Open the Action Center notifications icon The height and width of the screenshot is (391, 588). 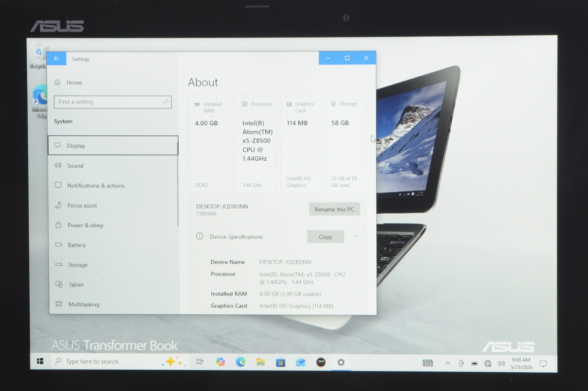pos(543,364)
